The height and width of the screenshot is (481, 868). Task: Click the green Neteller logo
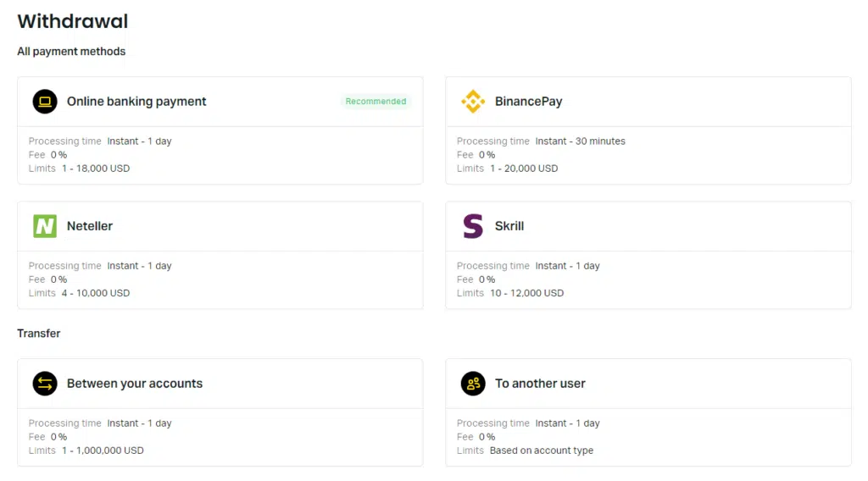point(45,226)
